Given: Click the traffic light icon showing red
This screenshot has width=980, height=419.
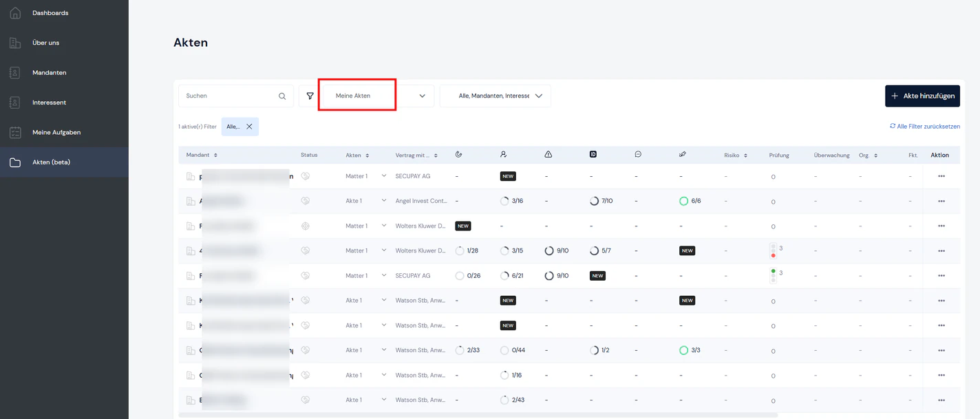Looking at the screenshot, I should pos(773,250).
